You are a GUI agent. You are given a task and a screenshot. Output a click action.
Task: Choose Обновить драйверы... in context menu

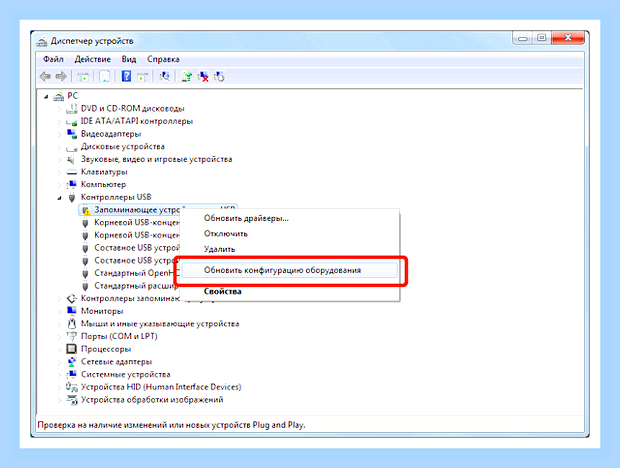[x=289, y=218]
